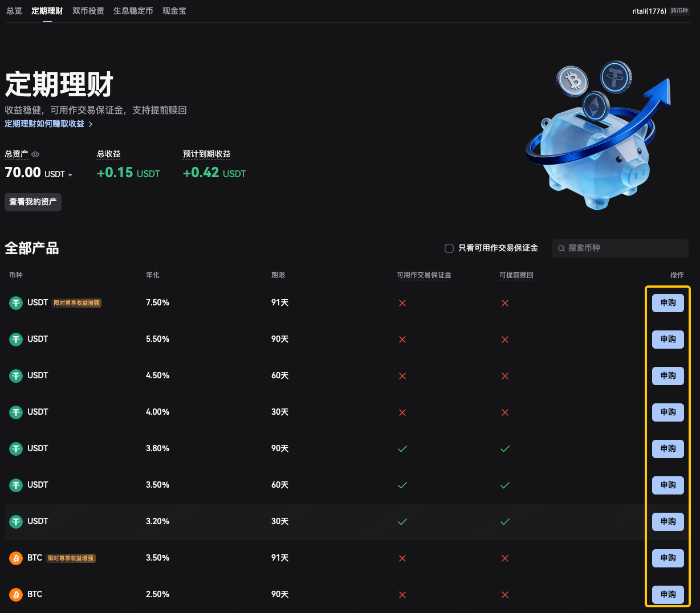Click the green margin checkmark in the 3.80% row
700x613 pixels.
point(402,449)
